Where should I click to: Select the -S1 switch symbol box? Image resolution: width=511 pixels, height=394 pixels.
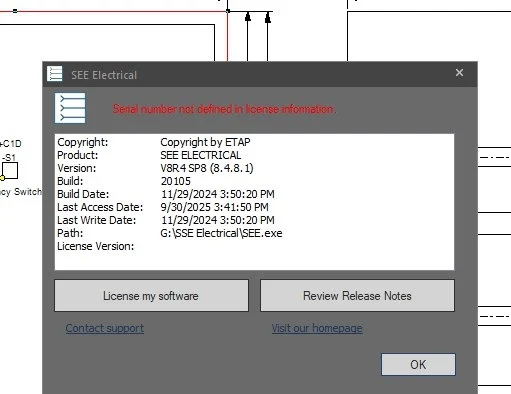pos(10,171)
